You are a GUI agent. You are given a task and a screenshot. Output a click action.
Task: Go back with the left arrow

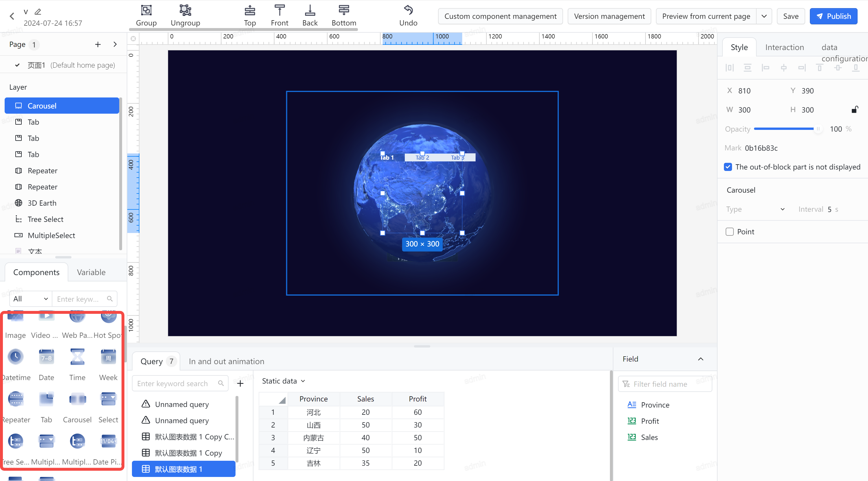(x=12, y=16)
